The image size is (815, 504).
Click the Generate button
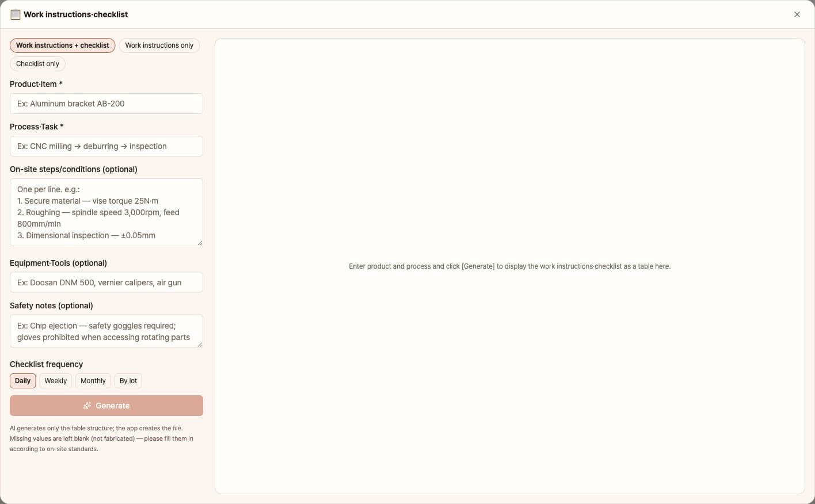[106, 406]
